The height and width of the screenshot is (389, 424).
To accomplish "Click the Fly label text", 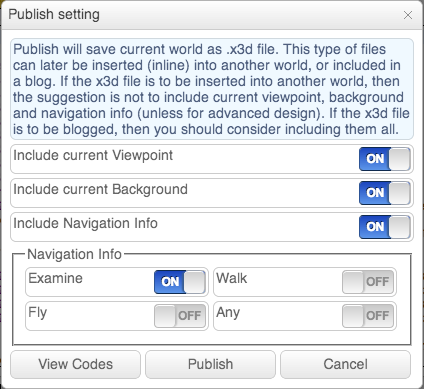I will pos(38,313).
